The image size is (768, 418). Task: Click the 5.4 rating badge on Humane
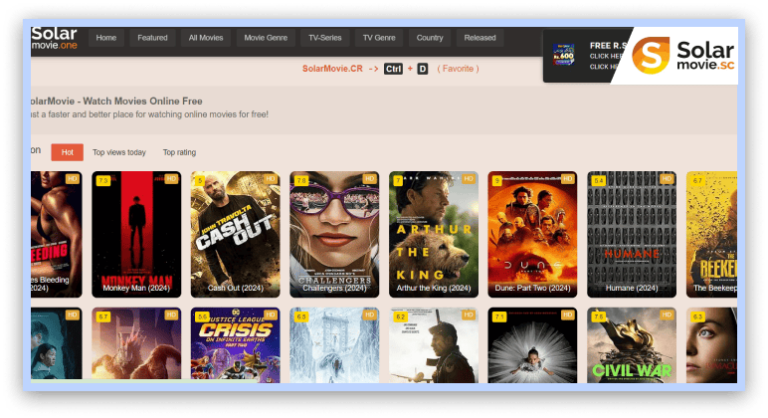(x=599, y=180)
